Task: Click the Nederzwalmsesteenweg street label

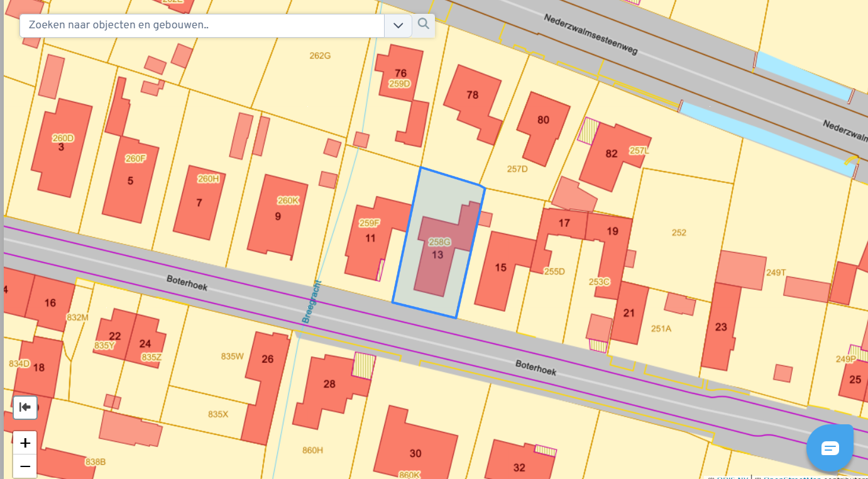Action: (x=591, y=35)
